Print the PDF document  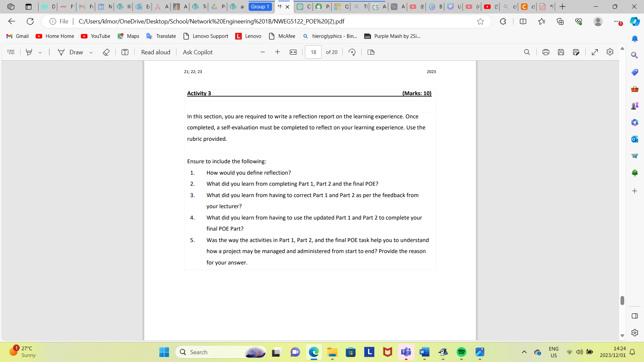(x=546, y=52)
